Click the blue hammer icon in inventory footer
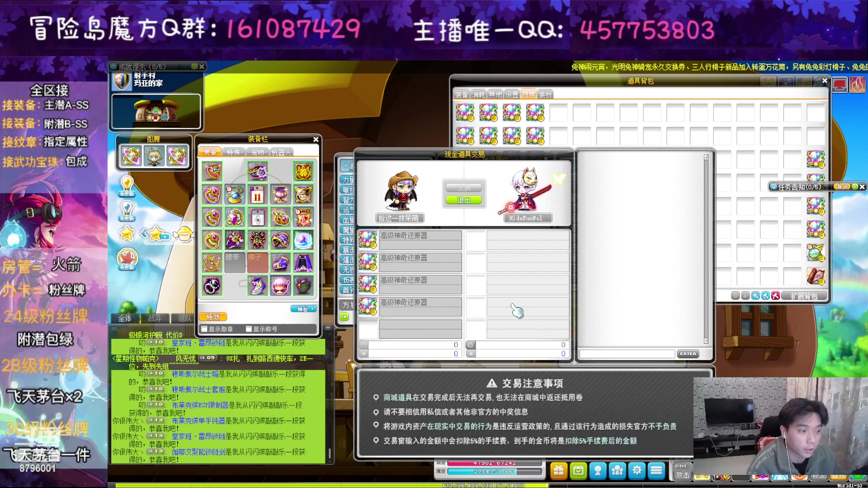868x488 pixels. tap(765, 296)
